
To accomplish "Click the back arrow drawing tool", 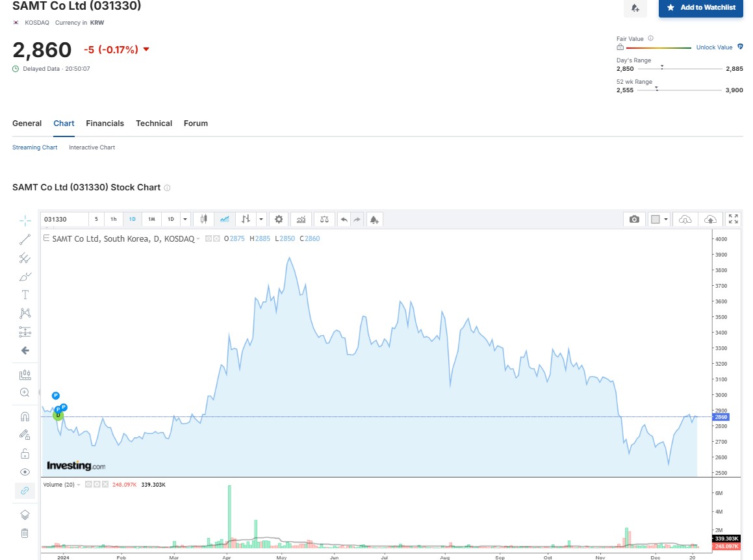I will (x=25, y=351).
